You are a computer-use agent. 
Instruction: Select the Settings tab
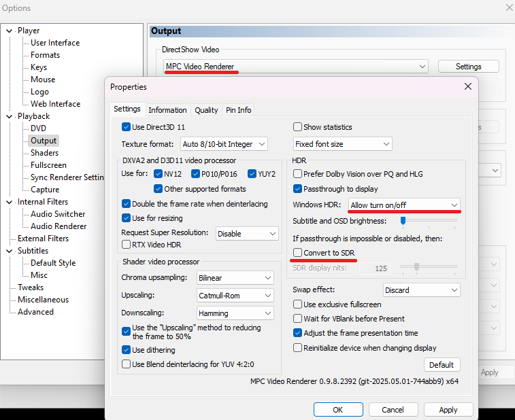(127, 109)
